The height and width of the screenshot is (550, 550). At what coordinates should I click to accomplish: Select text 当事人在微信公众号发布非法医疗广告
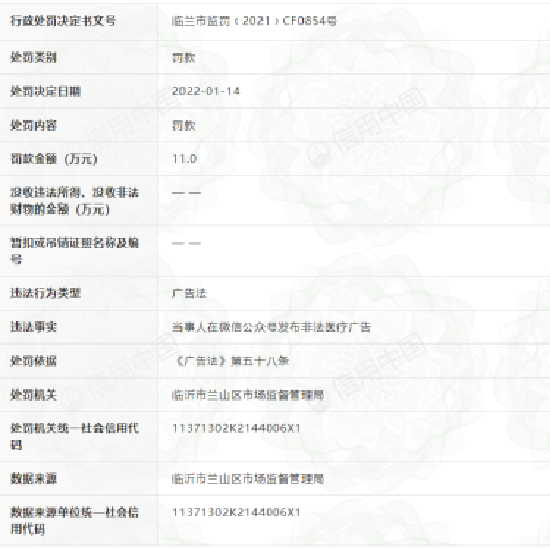pos(271,327)
